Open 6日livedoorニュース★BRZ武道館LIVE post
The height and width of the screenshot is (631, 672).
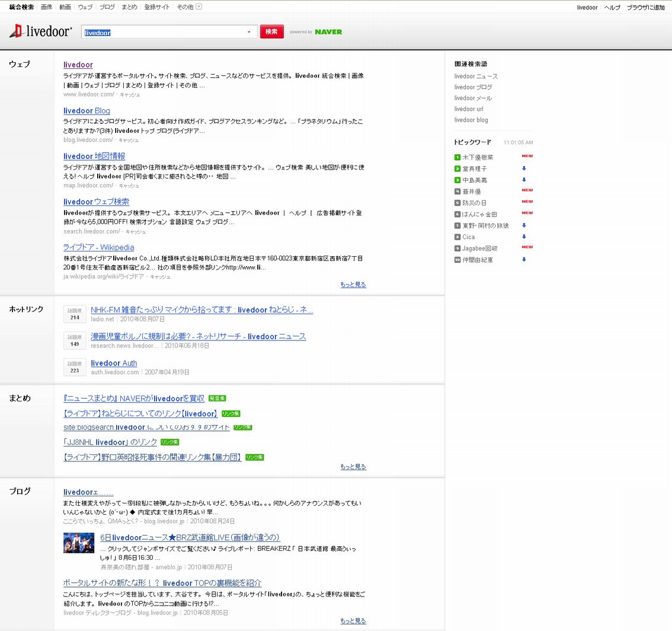[x=190, y=537]
